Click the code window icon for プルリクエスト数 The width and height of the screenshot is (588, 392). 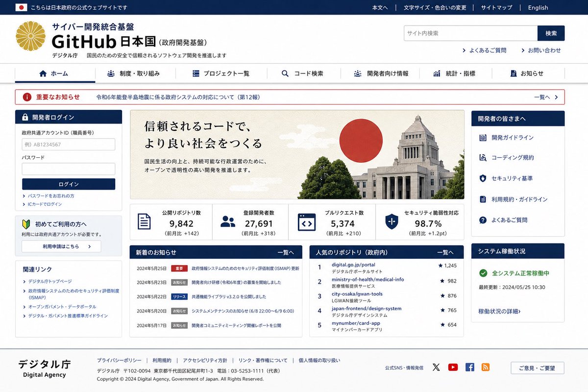coord(307,222)
